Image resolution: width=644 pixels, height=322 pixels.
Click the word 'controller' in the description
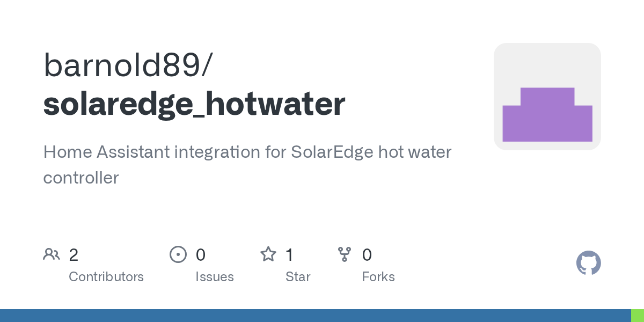tap(80, 178)
